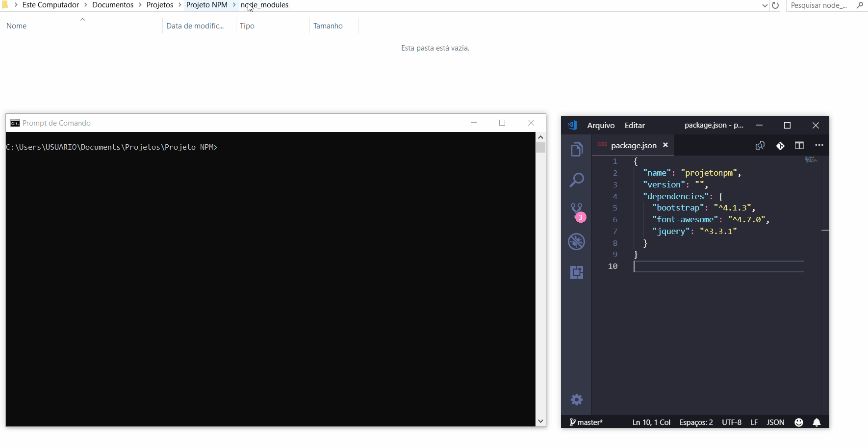Send feedback via the smiley icon
The image size is (868, 447).
[798, 422]
